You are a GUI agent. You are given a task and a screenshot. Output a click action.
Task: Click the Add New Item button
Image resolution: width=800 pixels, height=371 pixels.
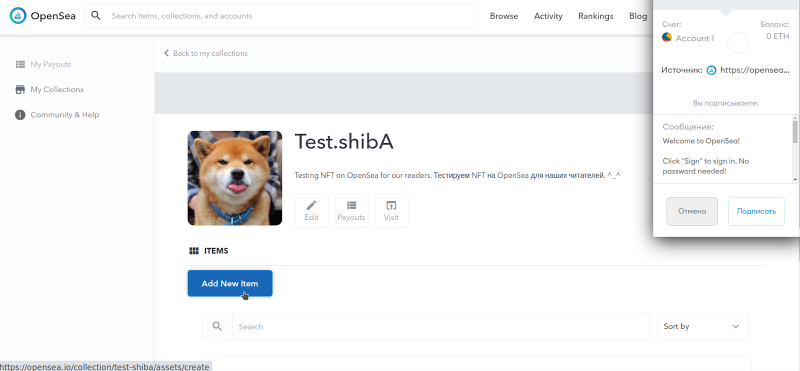[x=230, y=283]
